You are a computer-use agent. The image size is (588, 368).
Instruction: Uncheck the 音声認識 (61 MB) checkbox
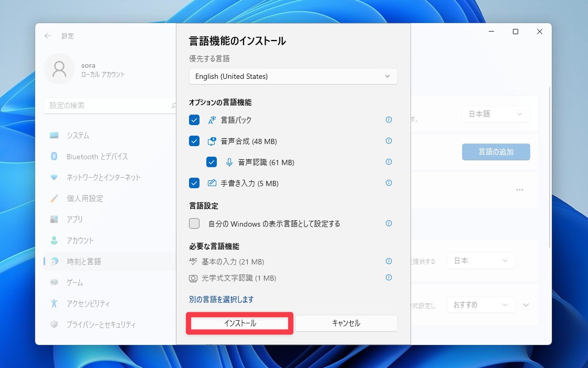[x=212, y=162]
